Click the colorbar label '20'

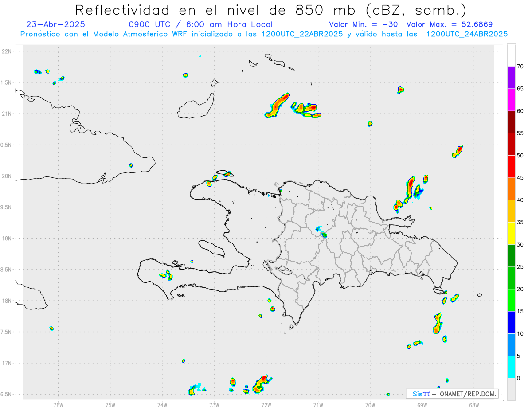[520, 289]
